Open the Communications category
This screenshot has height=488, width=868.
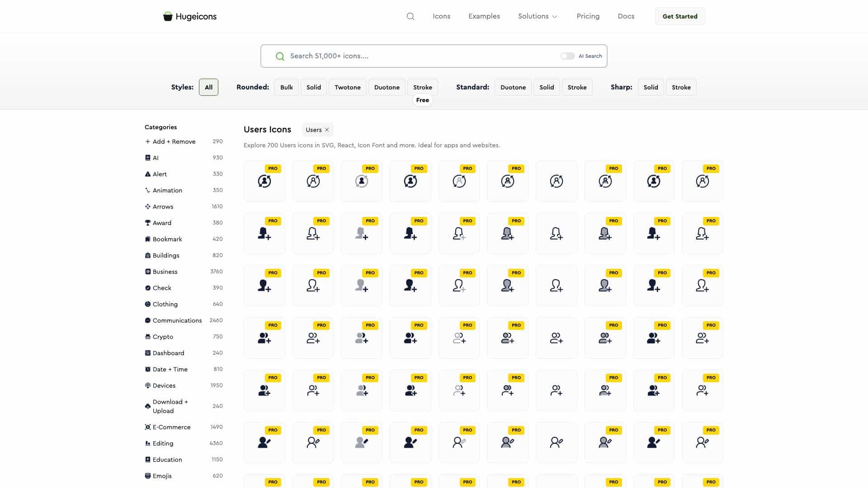point(184,320)
